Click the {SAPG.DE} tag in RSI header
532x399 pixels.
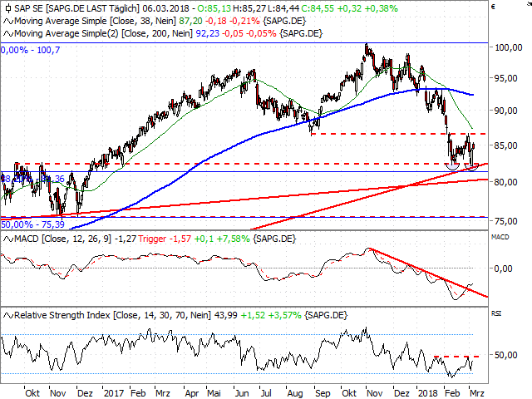[x=326, y=315]
